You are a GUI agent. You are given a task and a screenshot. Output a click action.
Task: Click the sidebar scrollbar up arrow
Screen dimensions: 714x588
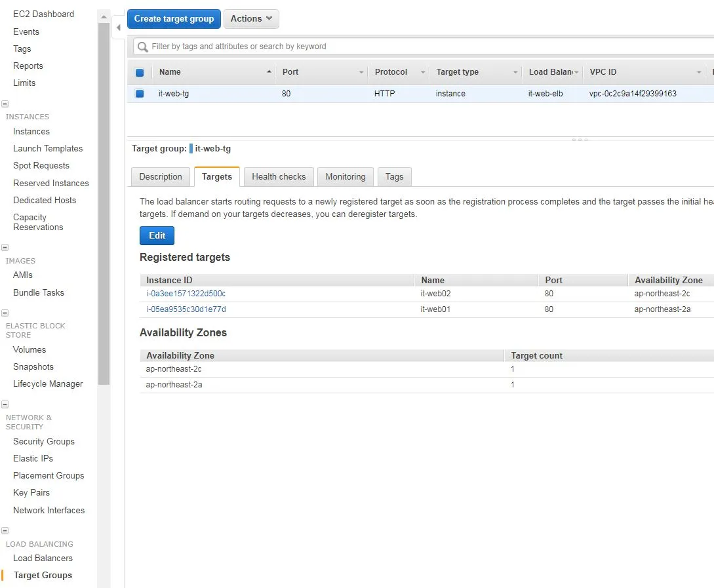tap(104, 17)
